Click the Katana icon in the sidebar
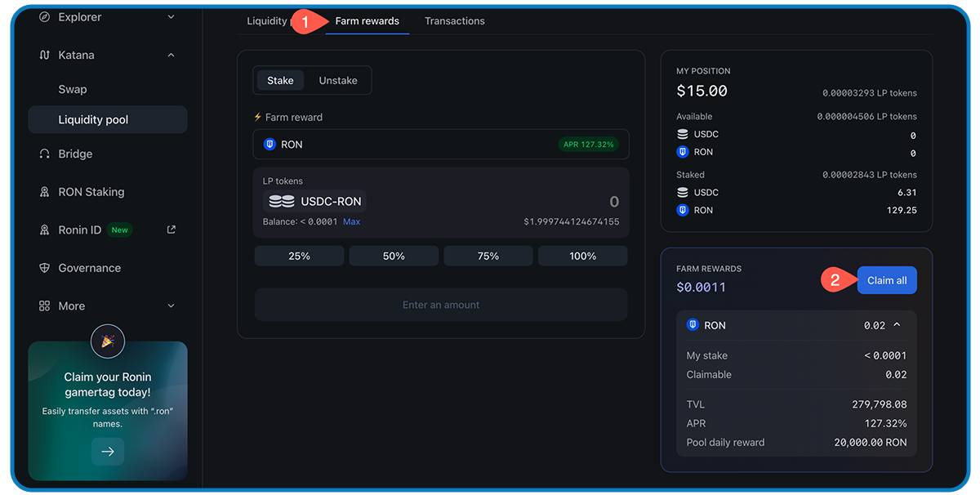The height and width of the screenshot is (495, 980). (44, 55)
